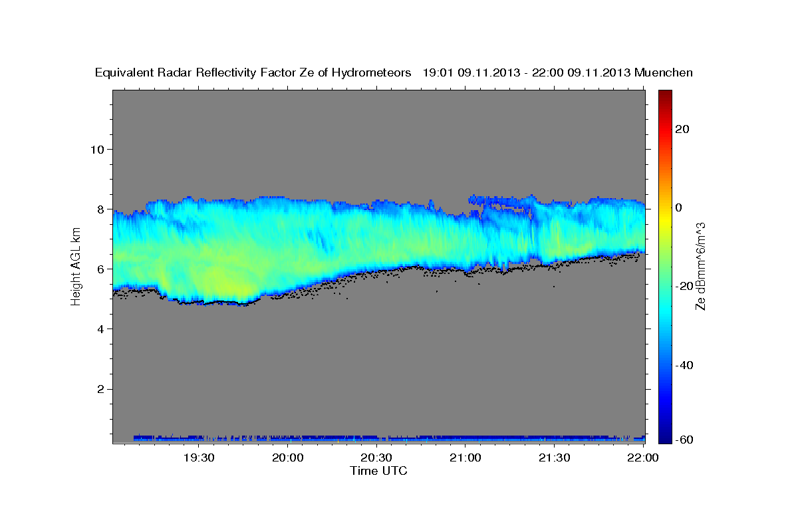Click the height tick label 8
The width and height of the screenshot is (798, 532).
coord(102,209)
